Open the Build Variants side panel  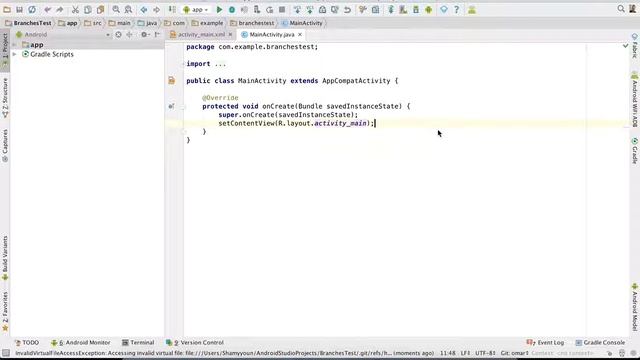pos(5,258)
